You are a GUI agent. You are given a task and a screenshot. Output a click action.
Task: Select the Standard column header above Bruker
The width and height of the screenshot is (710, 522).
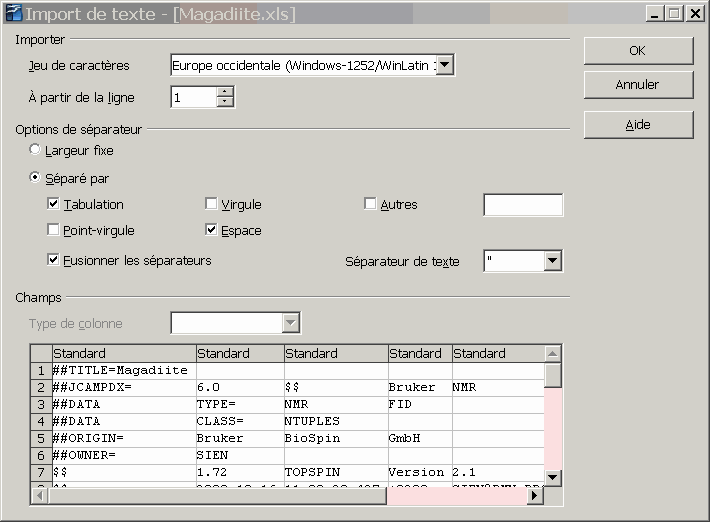420,354
